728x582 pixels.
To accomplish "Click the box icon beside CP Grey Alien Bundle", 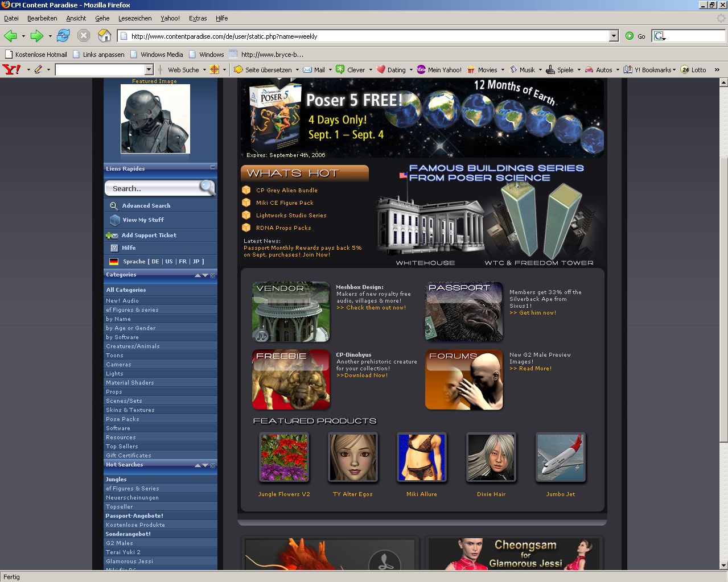I will click(246, 190).
